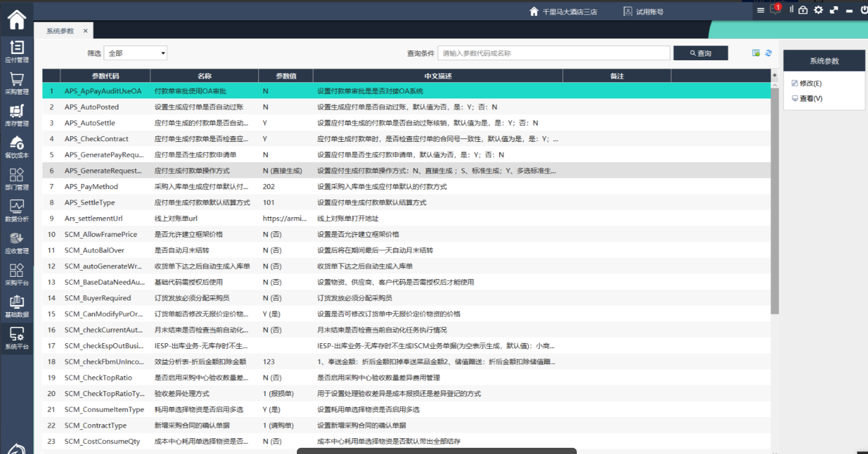Close the 系统参数 tab
Viewport: 868px width, 454px height.
coord(85,31)
